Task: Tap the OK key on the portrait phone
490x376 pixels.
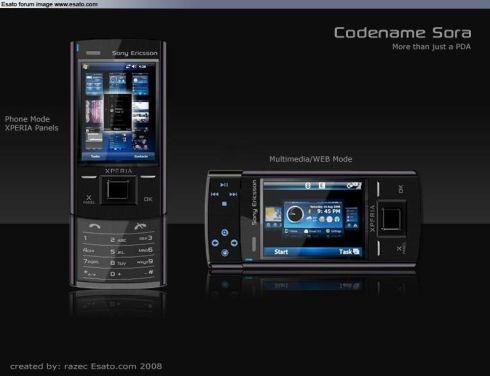Action: (148, 199)
